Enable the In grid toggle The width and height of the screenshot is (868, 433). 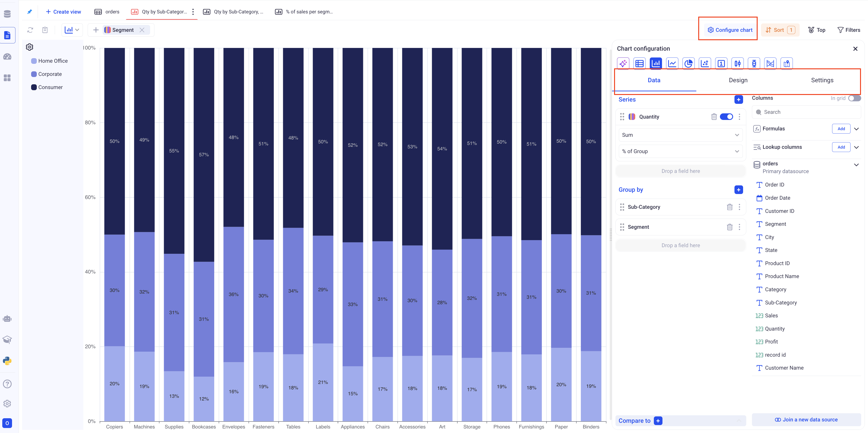pyautogui.click(x=854, y=98)
